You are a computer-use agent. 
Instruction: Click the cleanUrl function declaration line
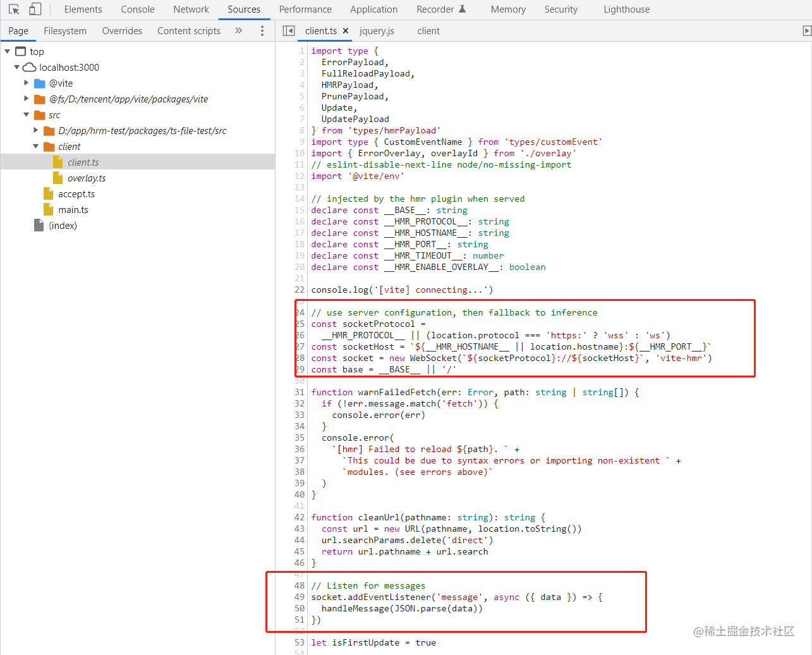click(428, 517)
